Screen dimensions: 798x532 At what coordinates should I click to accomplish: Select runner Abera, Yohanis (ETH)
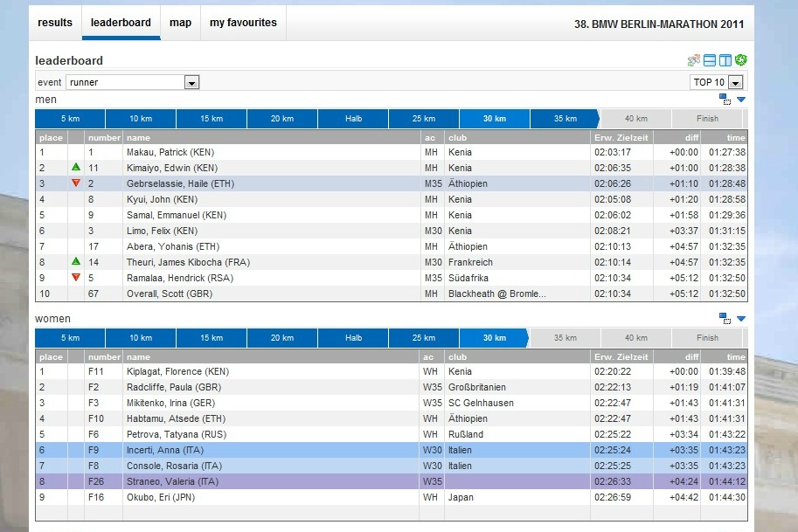(392, 246)
